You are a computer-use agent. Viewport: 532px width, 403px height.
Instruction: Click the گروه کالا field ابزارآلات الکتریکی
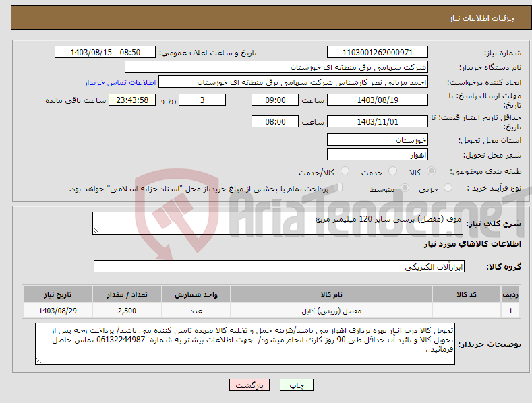[x=279, y=267]
